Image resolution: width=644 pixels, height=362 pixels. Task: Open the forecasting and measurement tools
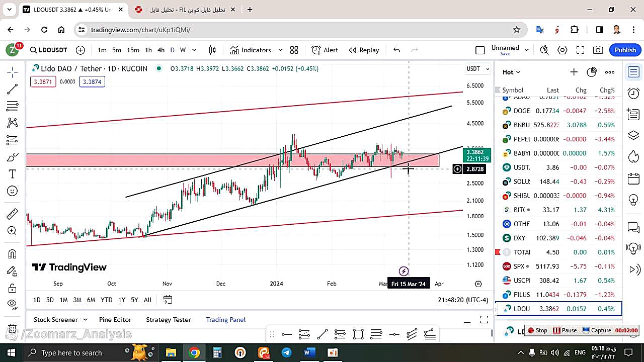pos(13,140)
